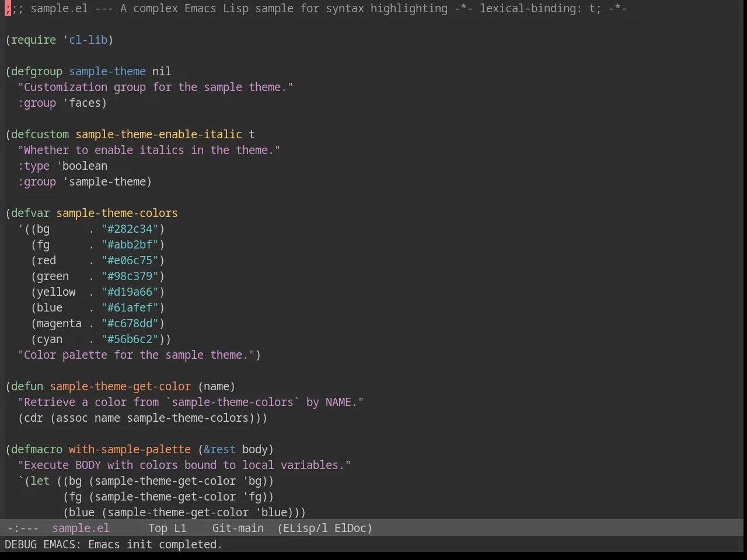This screenshot has height=560, width=747.
Task: Click the 'assoc' function call
Action: click(72, 418)
